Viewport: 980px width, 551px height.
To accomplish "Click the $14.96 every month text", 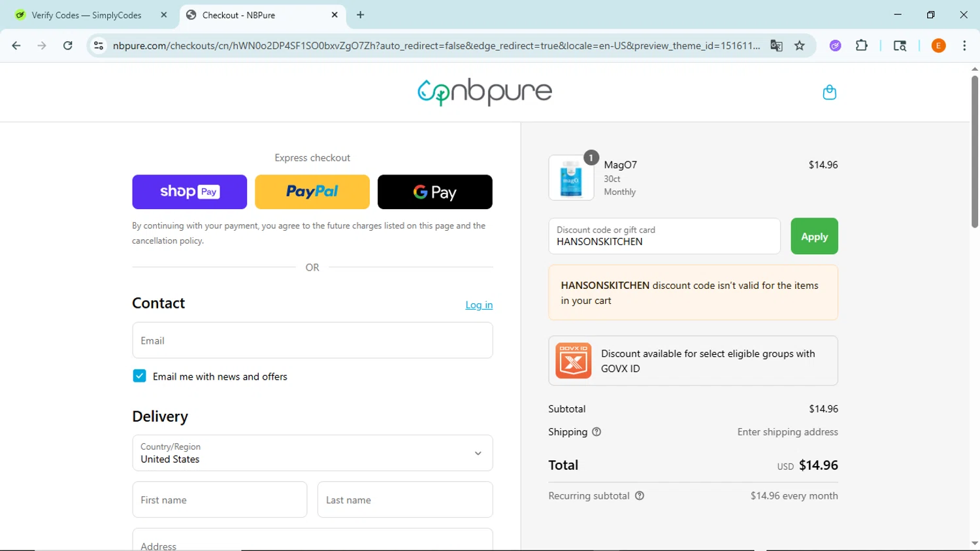I will (794, 496).
